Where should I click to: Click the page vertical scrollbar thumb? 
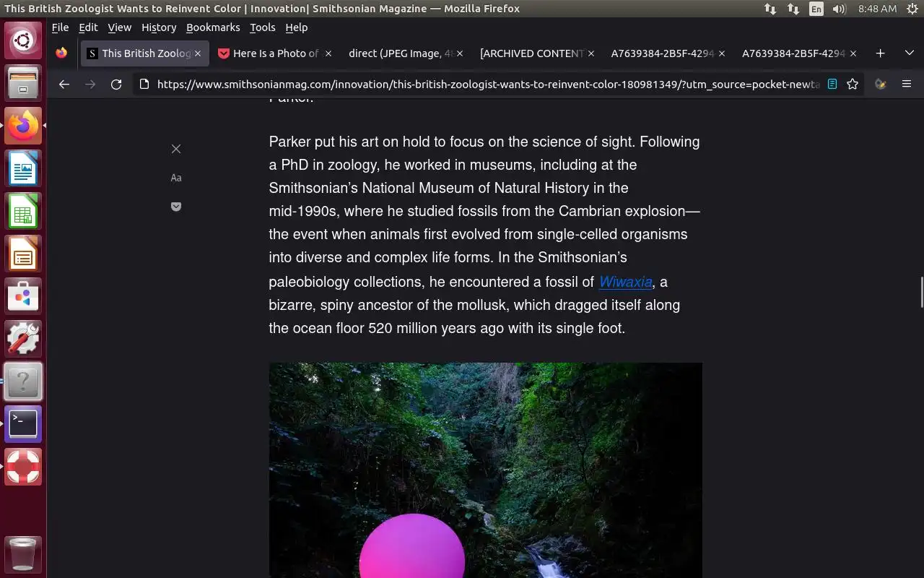pos(921,292)
